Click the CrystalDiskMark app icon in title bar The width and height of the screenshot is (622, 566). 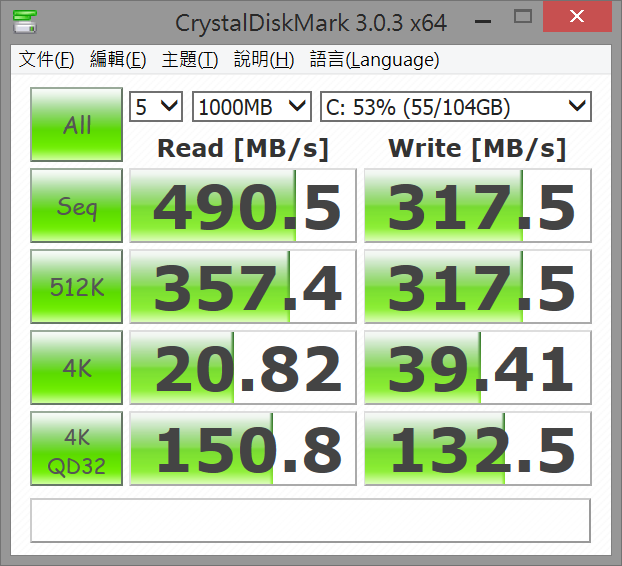point(25,22)
